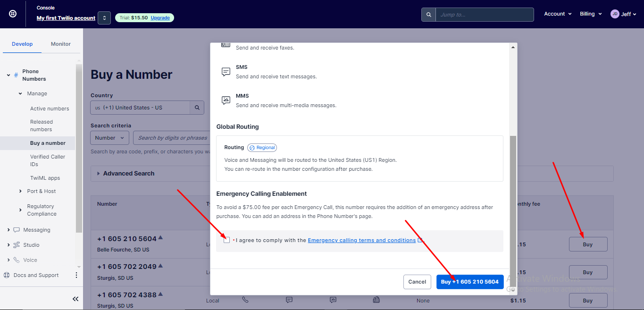Click the dialog scrollbar up arrow
This screenshot has height=310, width=644.
[513, 47]
